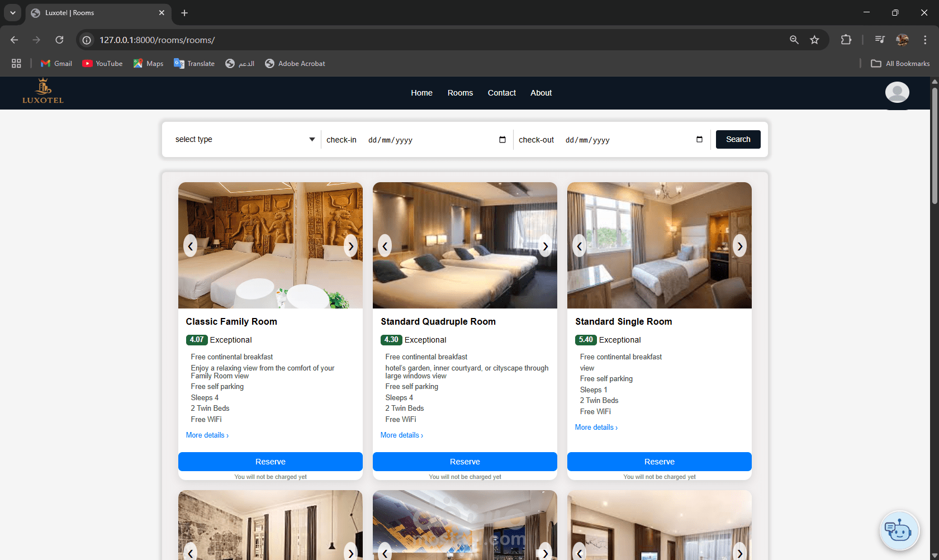Open the tab search dropdown arrow
Screen dimensions: 939x560
pos(12,13)
